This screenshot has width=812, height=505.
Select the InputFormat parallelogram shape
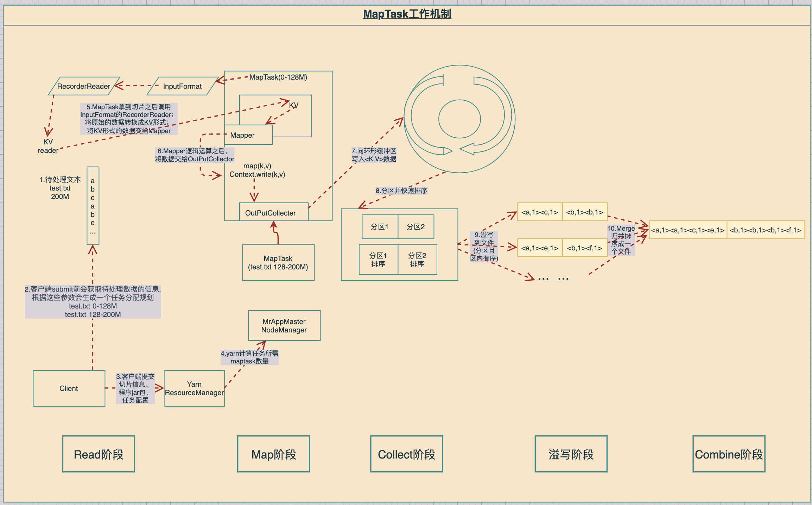click(x=182, y=86)
